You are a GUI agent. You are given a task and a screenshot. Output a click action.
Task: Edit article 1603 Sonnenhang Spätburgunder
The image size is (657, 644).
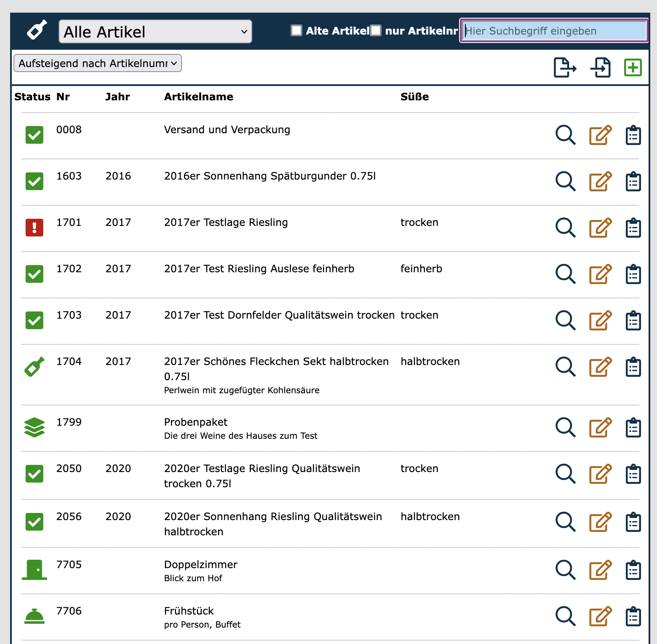pos(600,182)
